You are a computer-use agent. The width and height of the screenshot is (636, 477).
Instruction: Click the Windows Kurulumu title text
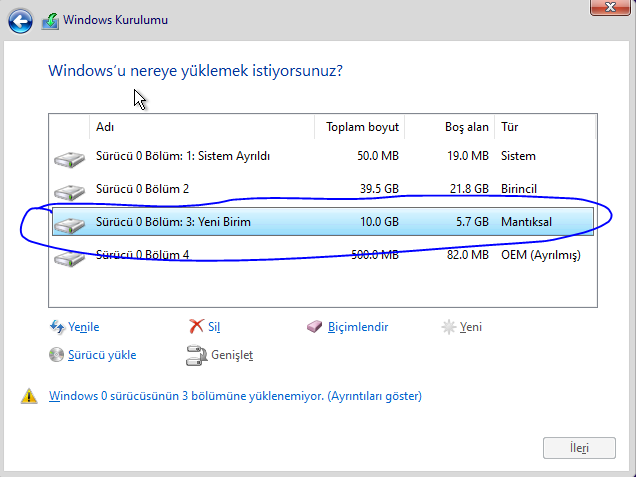tap(116, 20)
